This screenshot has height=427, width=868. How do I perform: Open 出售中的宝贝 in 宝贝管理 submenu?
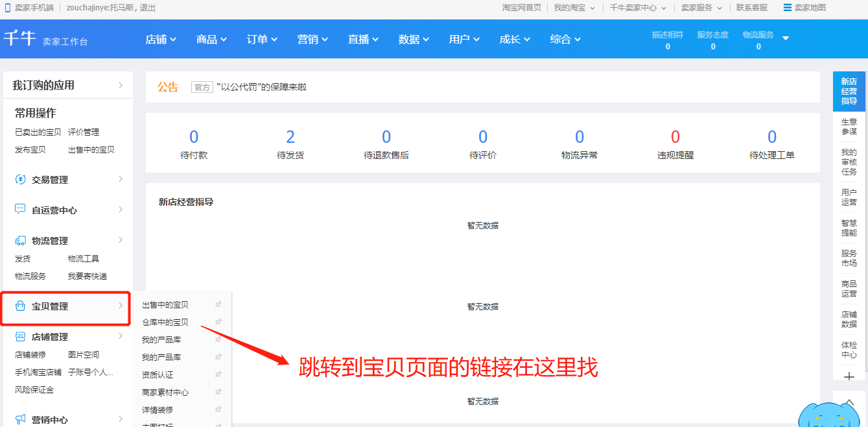165,304
